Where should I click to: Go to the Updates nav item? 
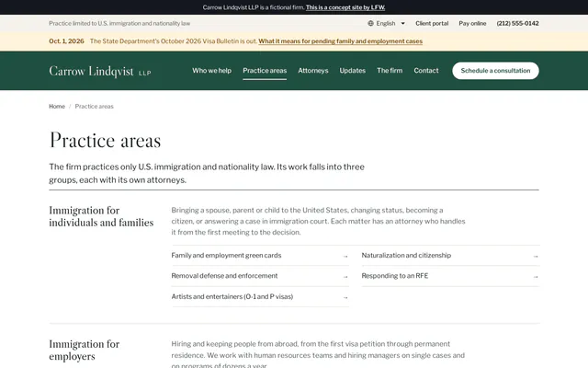[352, 71]
